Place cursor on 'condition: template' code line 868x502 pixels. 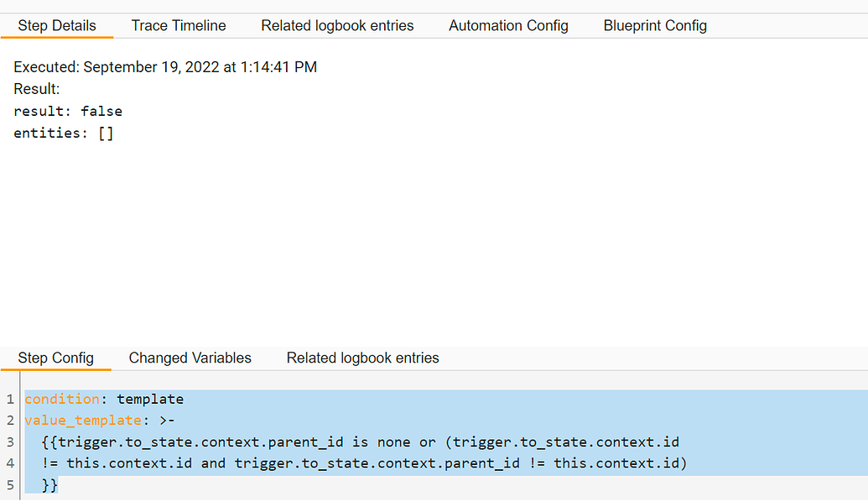104,399
